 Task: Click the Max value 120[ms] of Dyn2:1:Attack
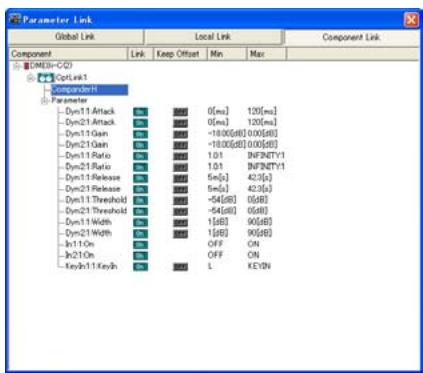pos(262,122)
